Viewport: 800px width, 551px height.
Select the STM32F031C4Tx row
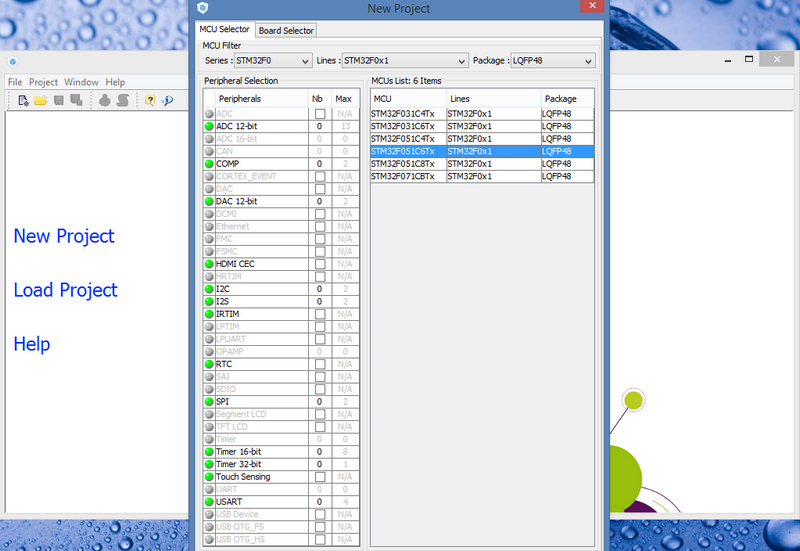(x=482, y=114)
